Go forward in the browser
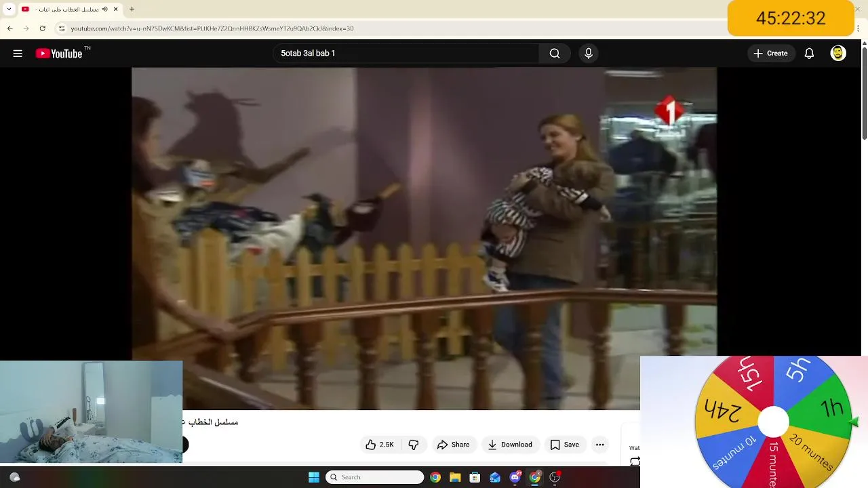The height and width of the screenshot is (488, 868). click(x=26, y=28)
